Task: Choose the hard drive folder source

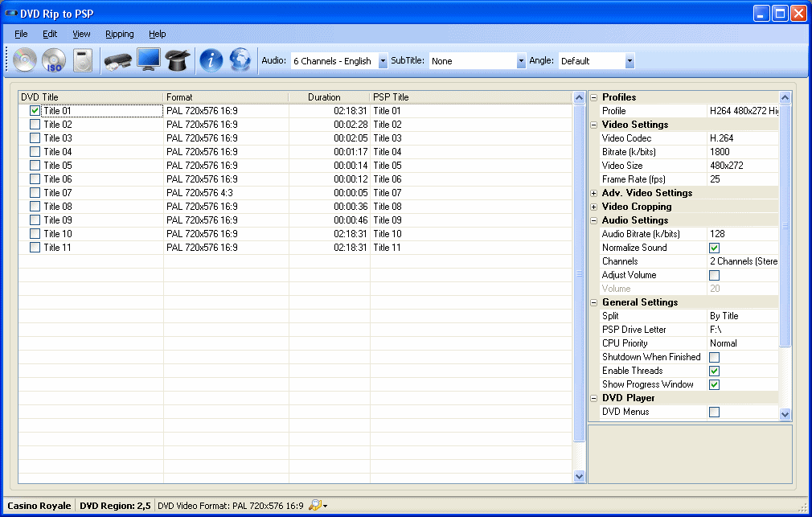Action: (x=82, y=60)
